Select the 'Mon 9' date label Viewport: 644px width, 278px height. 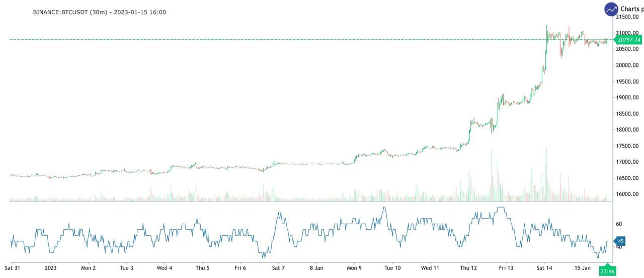point(354,268)
